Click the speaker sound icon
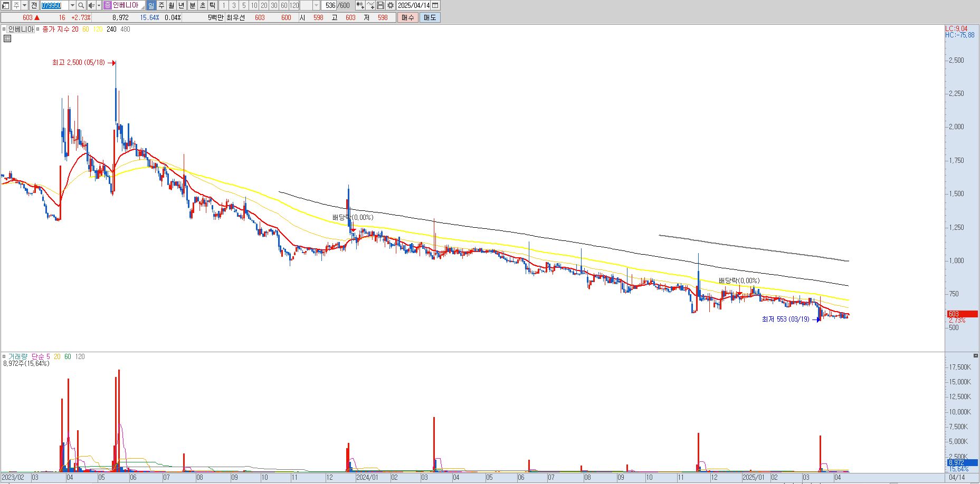The width and height of the screenshot is (980, 484). pyautogui.click(x=91, y=5)
